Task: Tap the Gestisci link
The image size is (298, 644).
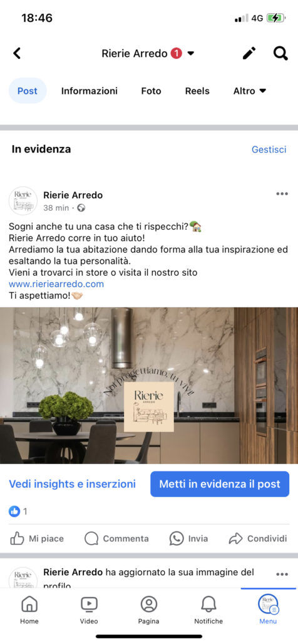Action: click(269, 149)
